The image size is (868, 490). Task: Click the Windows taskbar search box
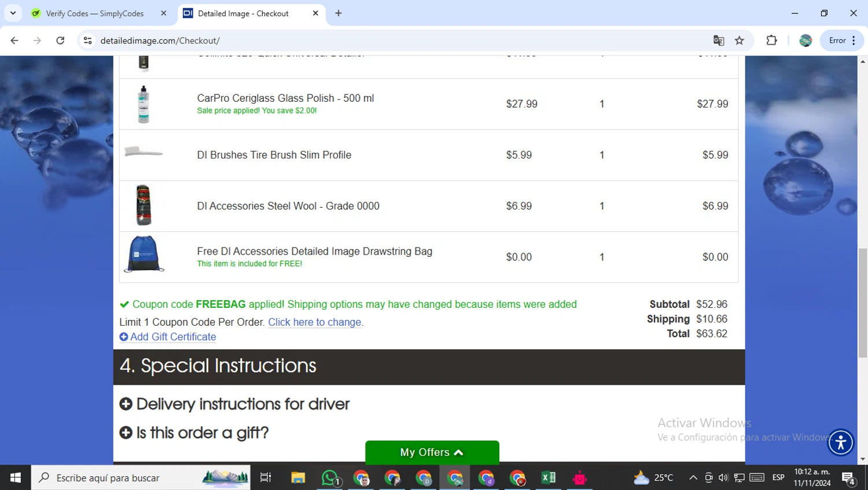[141, 478]
